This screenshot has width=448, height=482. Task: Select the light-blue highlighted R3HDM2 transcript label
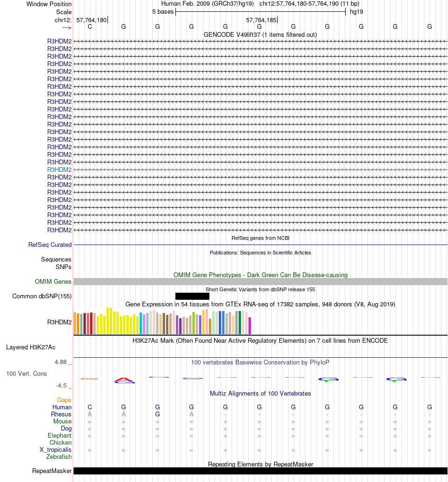[x=59, y=169]
